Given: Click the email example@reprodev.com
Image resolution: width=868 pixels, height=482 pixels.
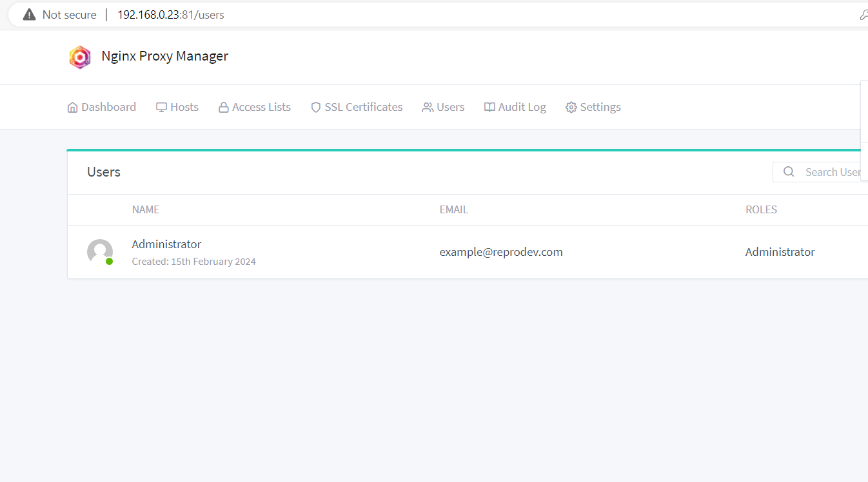Looking at the screenshot, I should coord(501,251).
